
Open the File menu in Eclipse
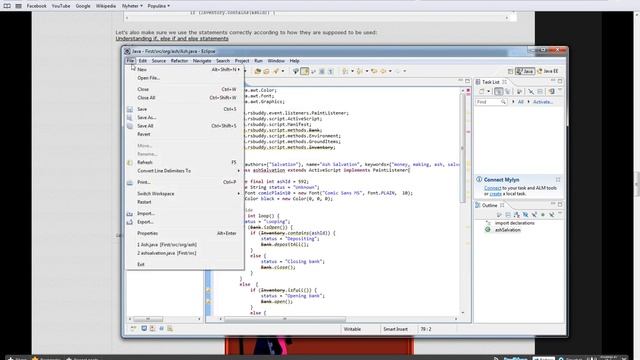point(130,61)
